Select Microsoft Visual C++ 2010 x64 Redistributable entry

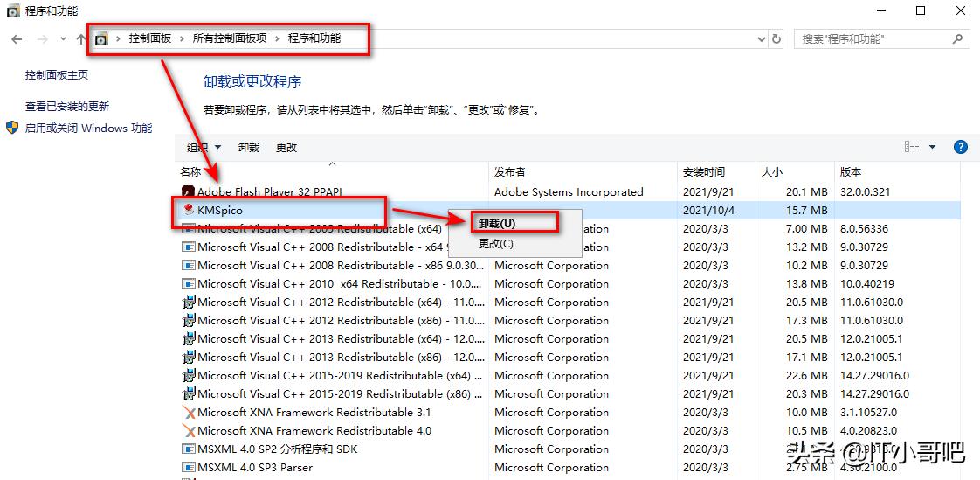click(569, 284)
